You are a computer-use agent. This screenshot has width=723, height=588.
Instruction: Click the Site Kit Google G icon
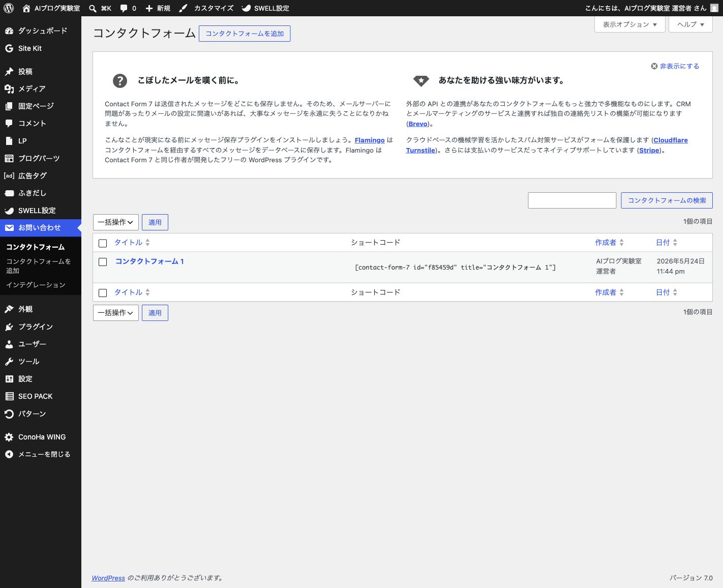click(x=9, y=48)
